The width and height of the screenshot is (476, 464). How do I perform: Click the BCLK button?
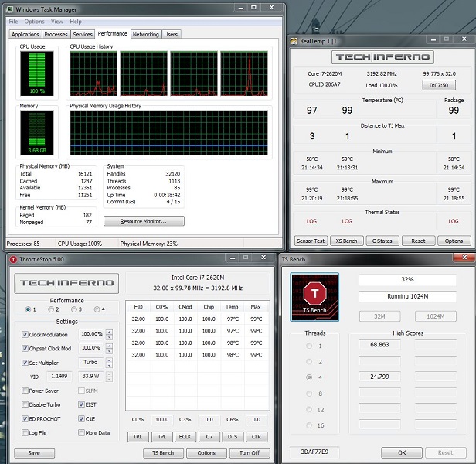click(x=185, y=437)
